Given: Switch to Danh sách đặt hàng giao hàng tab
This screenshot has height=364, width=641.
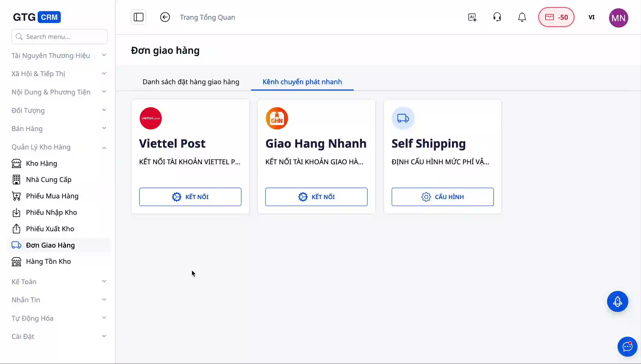Looking at the screenshot, I should [x=191, y=82].
